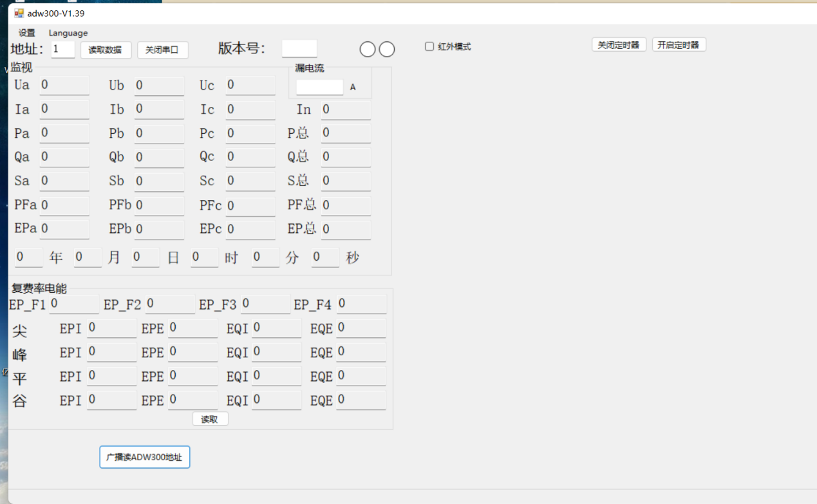Click the EQE field in 谷 row
Screen dimensions: 817x504
pyautogui.click(x=361, y=400)
